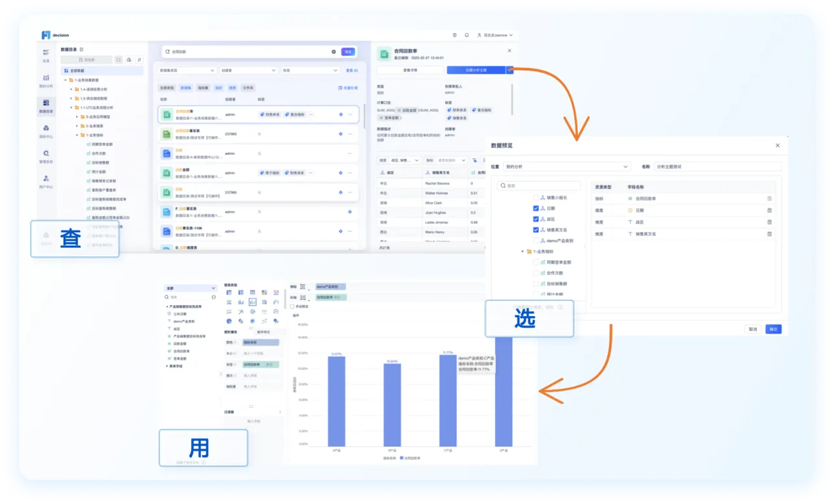Select the 数据集 filter tab
Screen dimensions: 833x504
[x=186, y=88]
